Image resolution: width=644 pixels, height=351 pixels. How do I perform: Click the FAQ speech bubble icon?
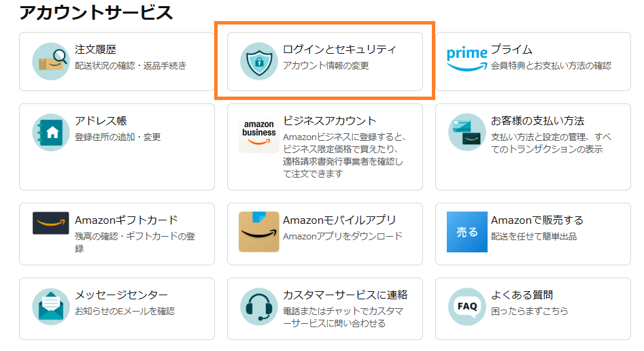tap(467, 307)
